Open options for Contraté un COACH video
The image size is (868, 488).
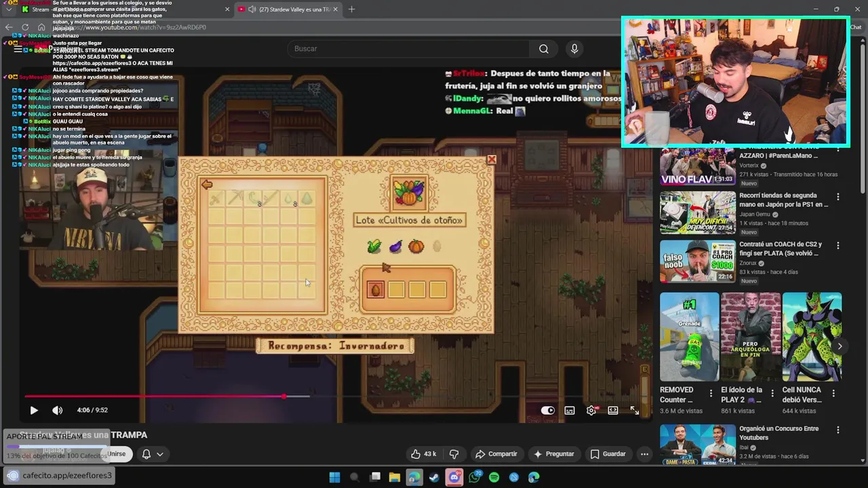[838, 245]
